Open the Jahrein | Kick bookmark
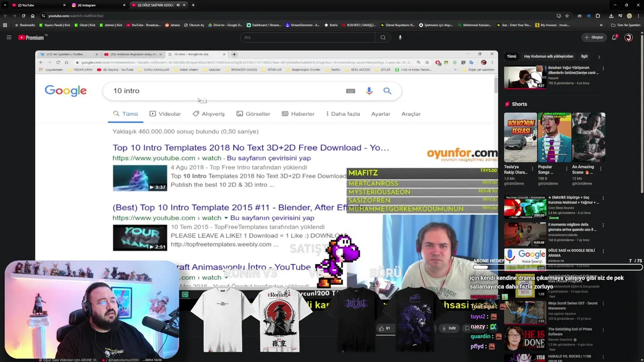The height and width of the screenshot is (362, 644). [111, 25]
